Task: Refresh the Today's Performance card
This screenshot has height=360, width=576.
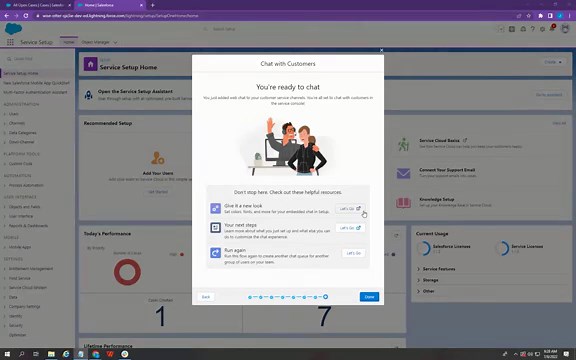Action: [396, 235]
